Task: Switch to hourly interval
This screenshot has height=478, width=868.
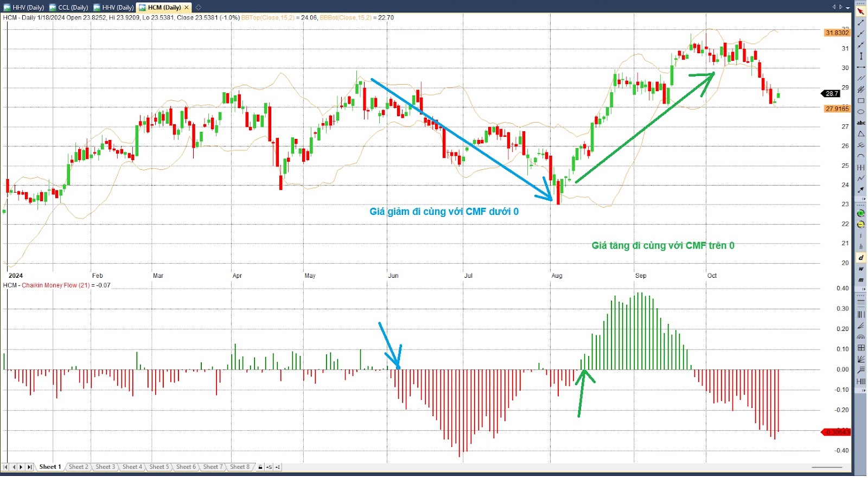Action: [x=861, y=247]
